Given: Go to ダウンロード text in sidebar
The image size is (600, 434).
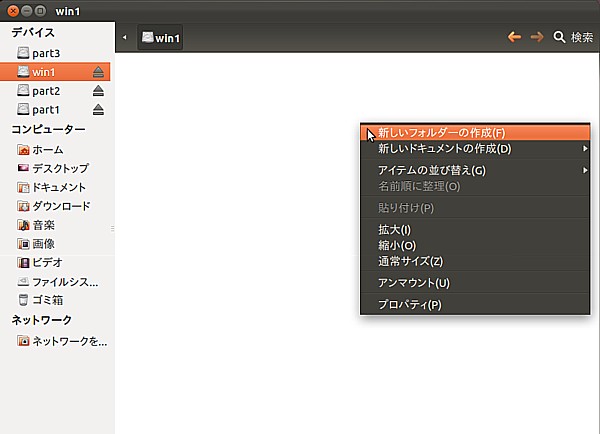Looking at the screenshot, I should [x=61, y=206].
